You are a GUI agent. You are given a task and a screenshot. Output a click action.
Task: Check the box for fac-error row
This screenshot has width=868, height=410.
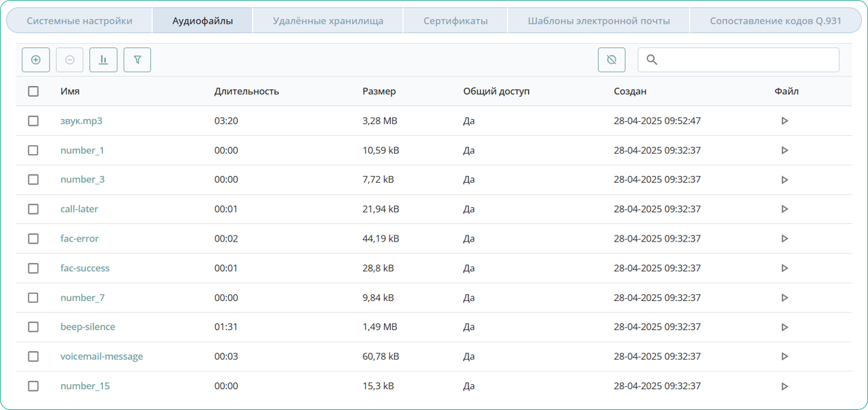click(33, 239)
